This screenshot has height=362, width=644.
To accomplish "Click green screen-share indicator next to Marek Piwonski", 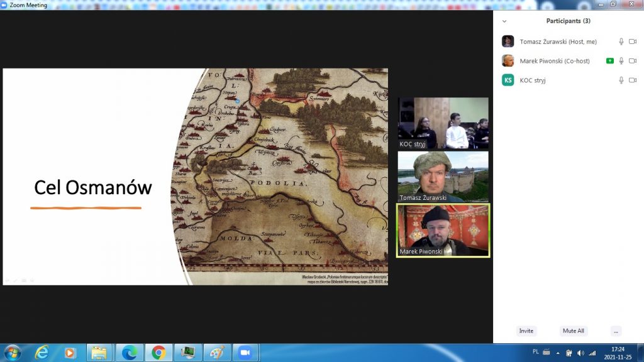I will [609, 61].
